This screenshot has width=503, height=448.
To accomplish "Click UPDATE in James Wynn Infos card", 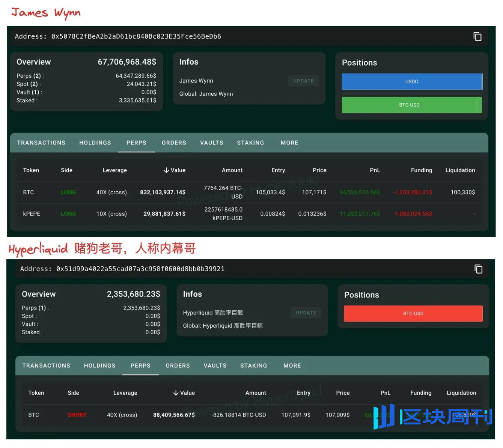I will 303,81.
